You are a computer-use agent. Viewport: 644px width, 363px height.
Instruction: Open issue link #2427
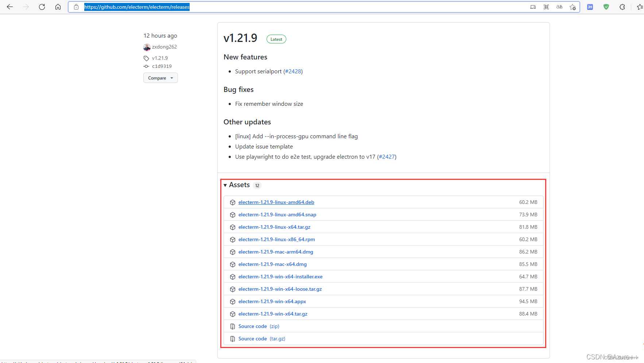click(387, 157)
